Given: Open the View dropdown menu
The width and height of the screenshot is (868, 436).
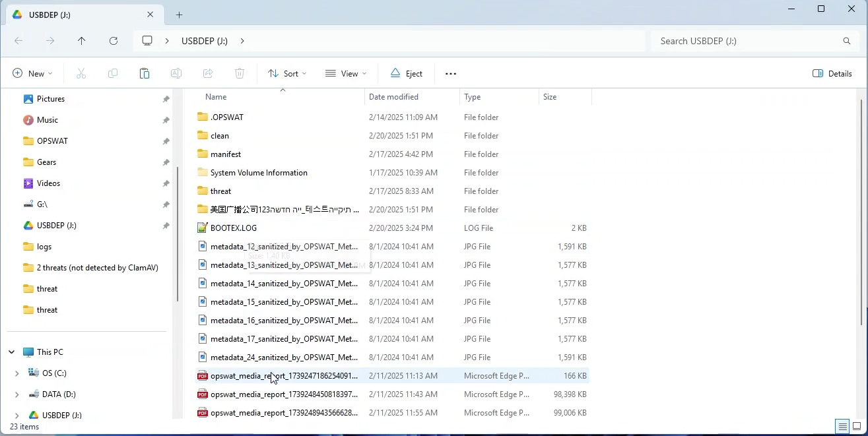Looking at the screenshot, I should [346, 73].
